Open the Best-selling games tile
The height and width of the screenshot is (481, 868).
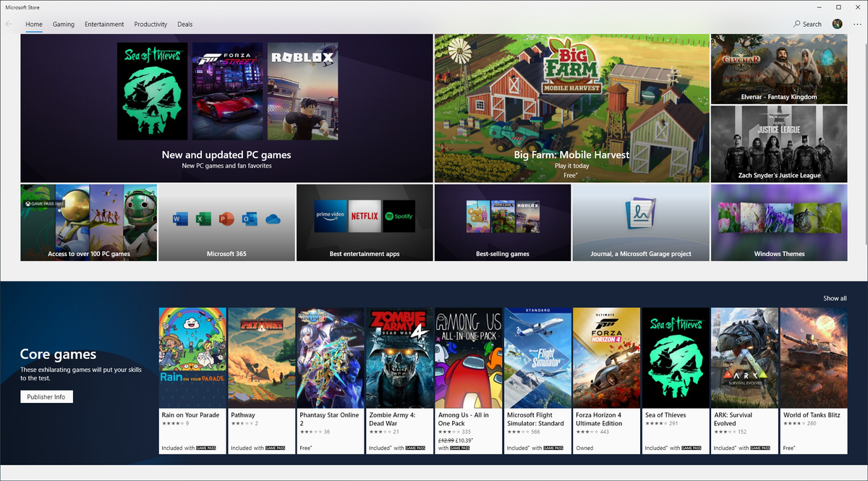(502, 222)
